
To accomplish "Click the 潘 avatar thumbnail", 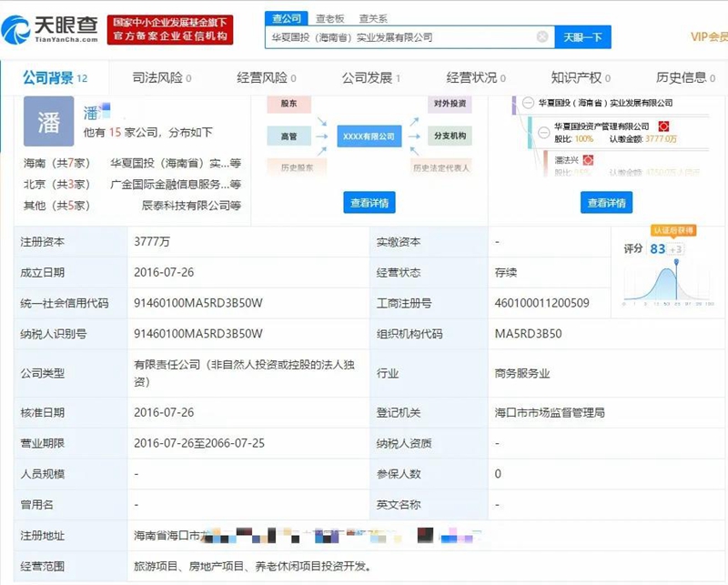I will coord(49,122).
